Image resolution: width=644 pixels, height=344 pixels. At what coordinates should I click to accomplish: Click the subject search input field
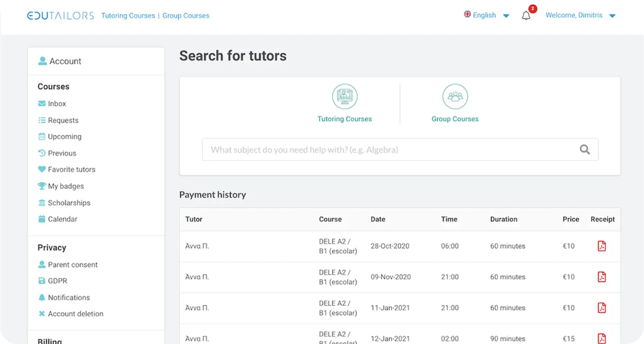pos(389,150)
